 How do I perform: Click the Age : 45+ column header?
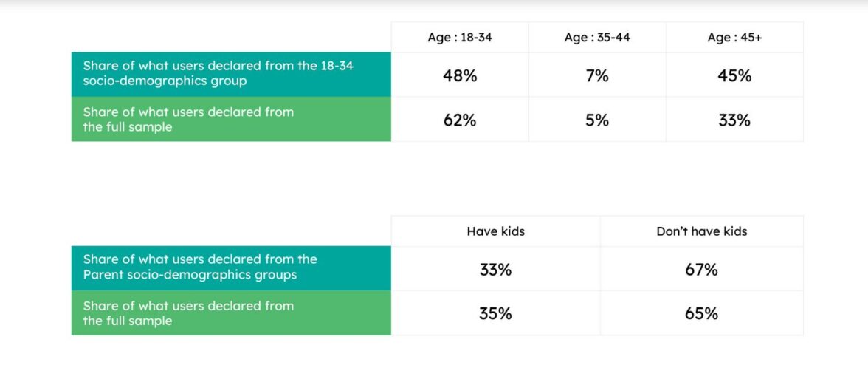pyautogui.click(x=734, y=38)
